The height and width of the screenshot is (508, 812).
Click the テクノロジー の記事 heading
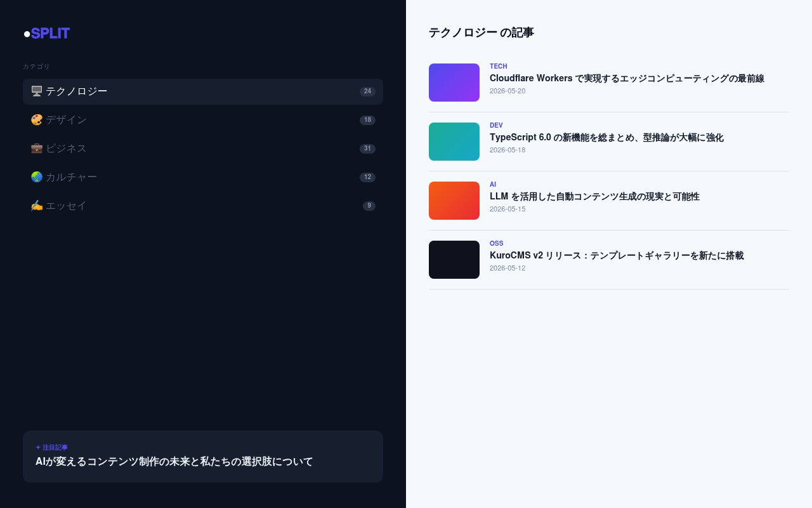[481, 32]
